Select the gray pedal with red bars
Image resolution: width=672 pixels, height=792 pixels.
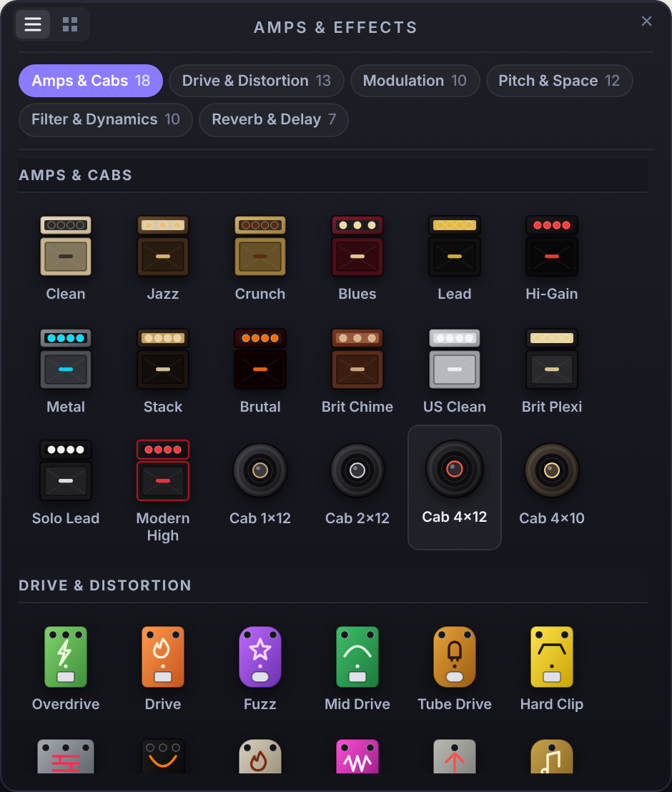pyautogui.click(x=66, y=756)
